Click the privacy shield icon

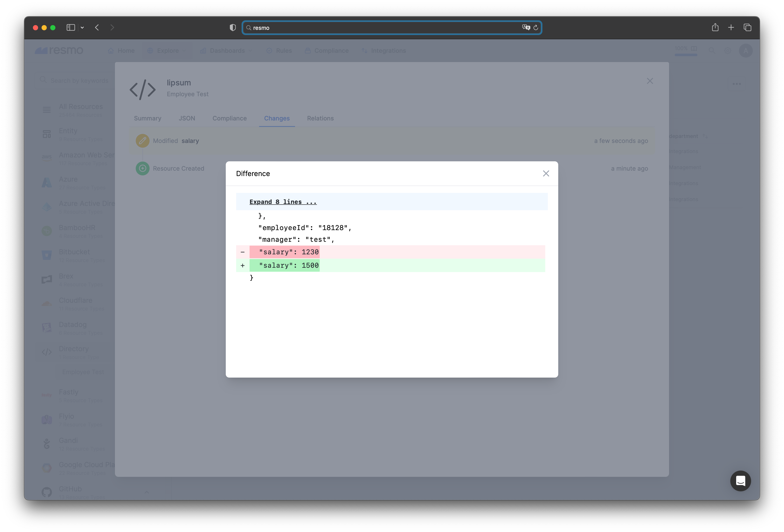coord(232,28)
